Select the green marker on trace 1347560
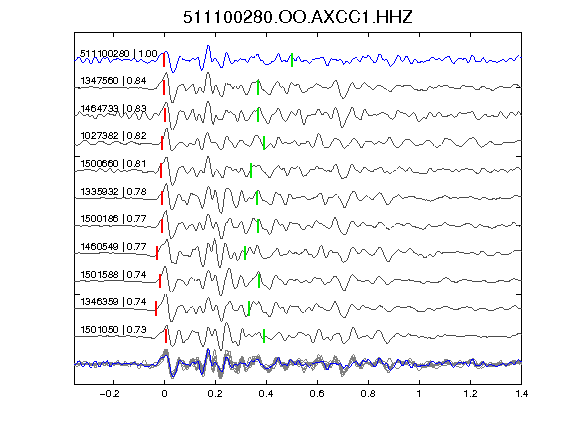The image size is (576, 432). coord(258,87)
